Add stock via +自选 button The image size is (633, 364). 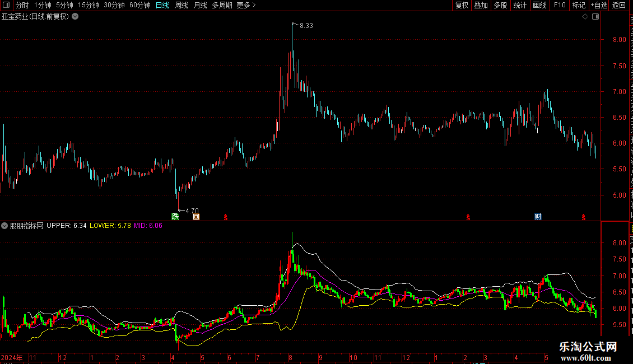(x=599, y=5)
